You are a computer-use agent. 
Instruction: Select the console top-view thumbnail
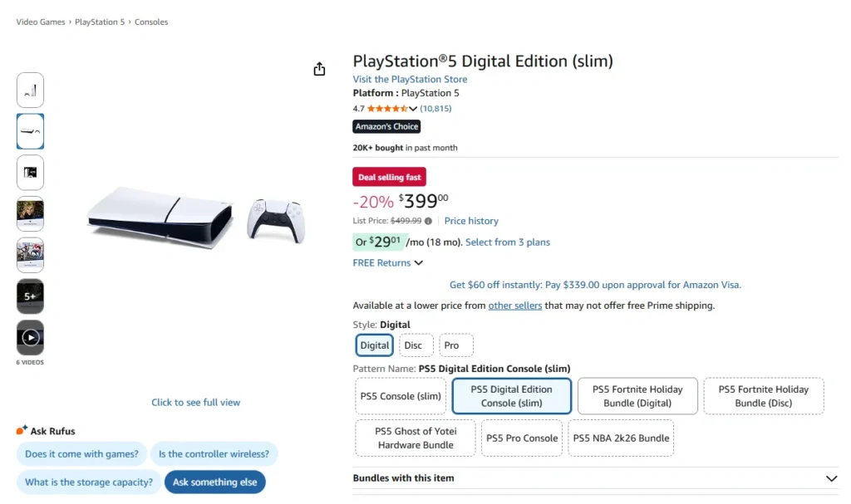[30, 130]
